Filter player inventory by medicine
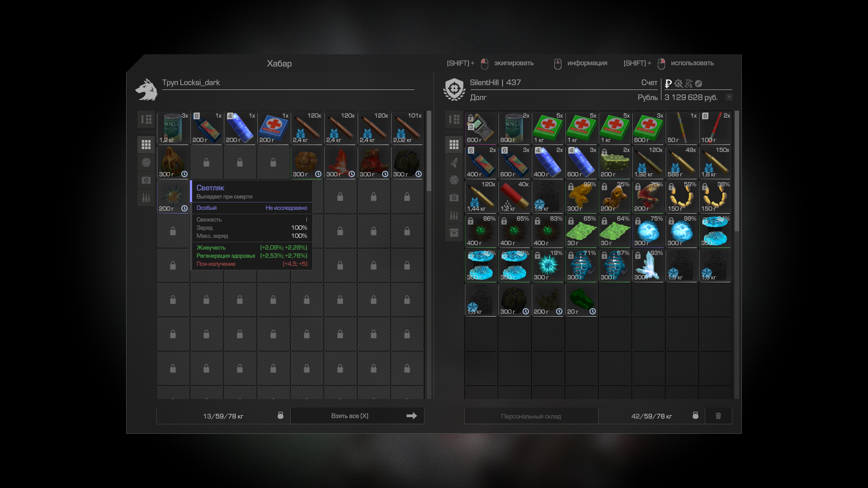 [x=454, y=197]
